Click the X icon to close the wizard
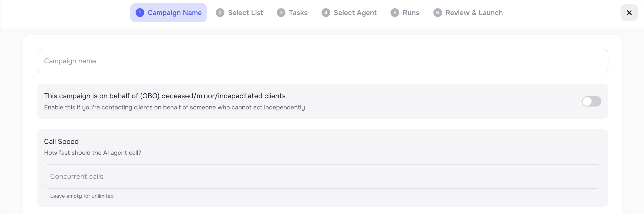 coord(629,13)
